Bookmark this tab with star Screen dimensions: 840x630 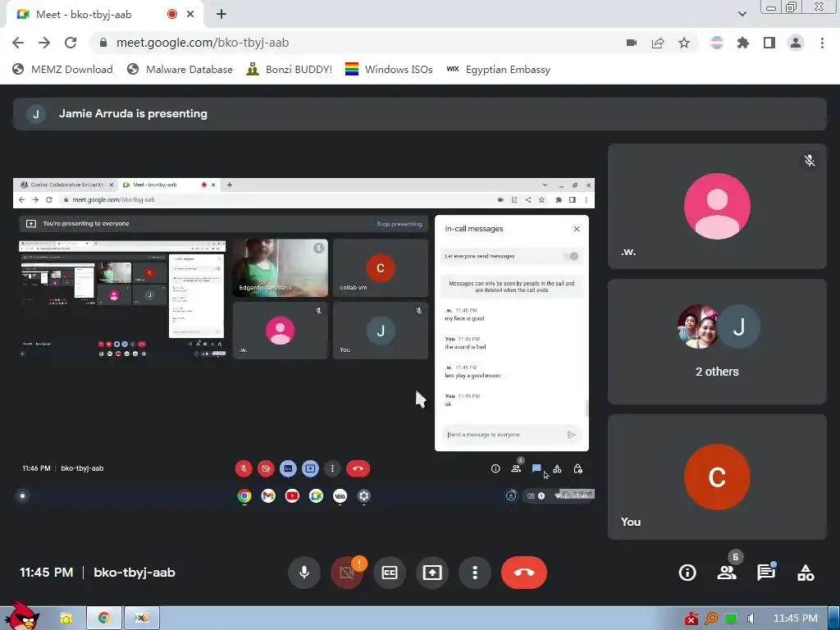(x=684, y=43)
